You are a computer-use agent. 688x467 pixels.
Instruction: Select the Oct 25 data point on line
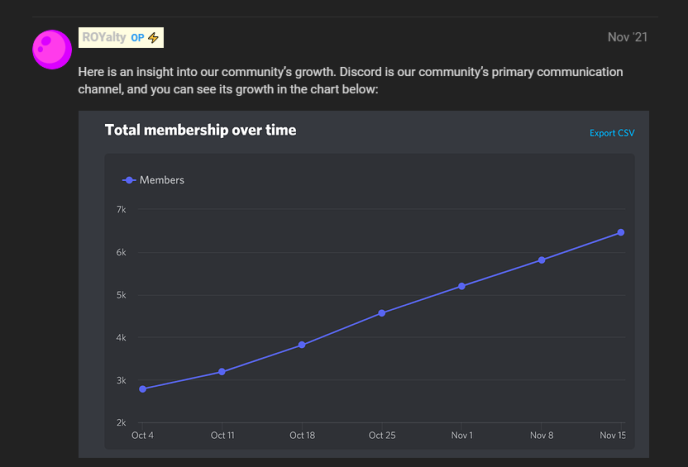382,313
